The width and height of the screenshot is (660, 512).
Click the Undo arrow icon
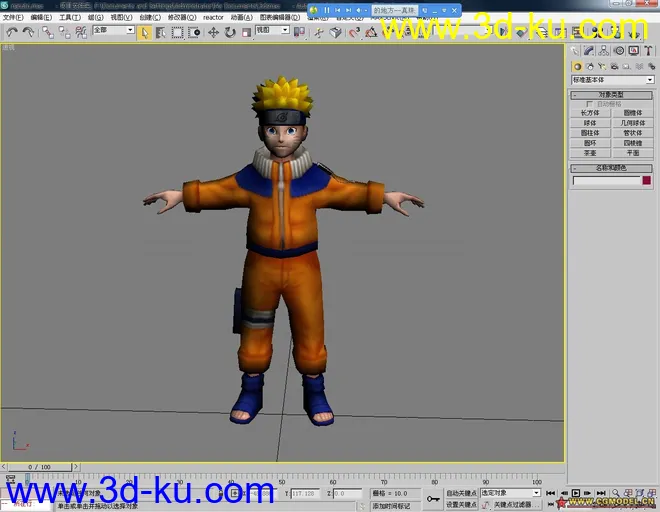(x=12, y=32)
